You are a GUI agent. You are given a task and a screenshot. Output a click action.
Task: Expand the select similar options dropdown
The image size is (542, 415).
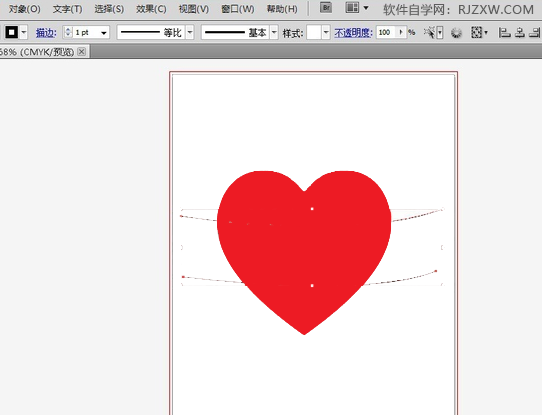[x=440, y=33]
